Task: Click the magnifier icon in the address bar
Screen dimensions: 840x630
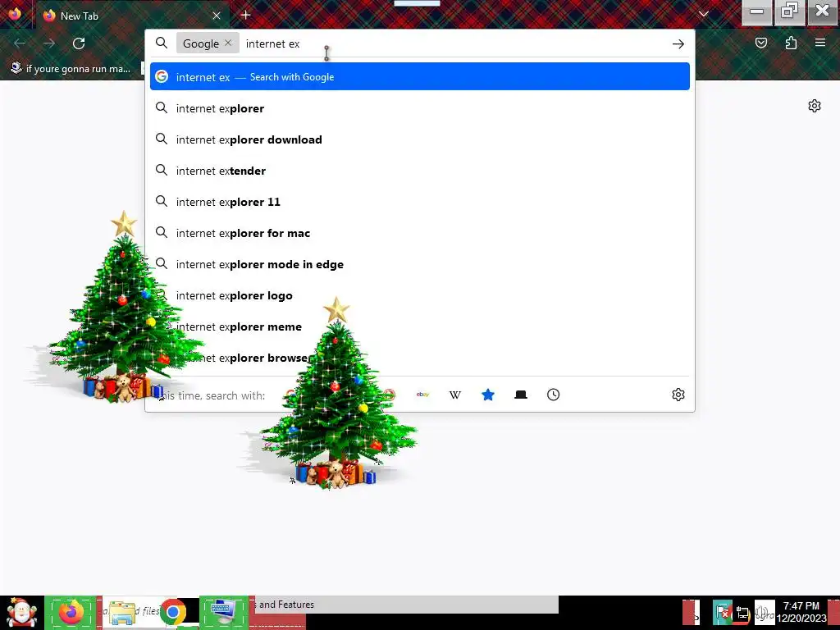Action: pyautogui.click(x=162, y=43)
